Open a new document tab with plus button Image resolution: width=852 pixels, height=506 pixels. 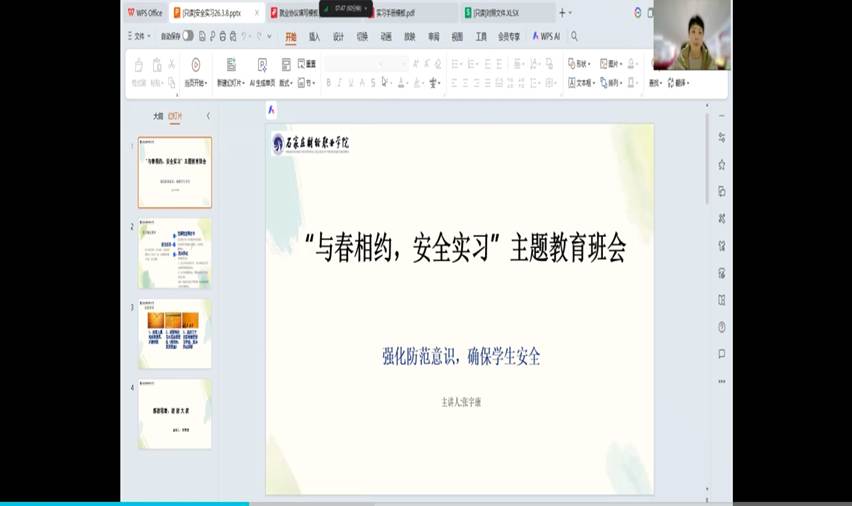(562, 13)
